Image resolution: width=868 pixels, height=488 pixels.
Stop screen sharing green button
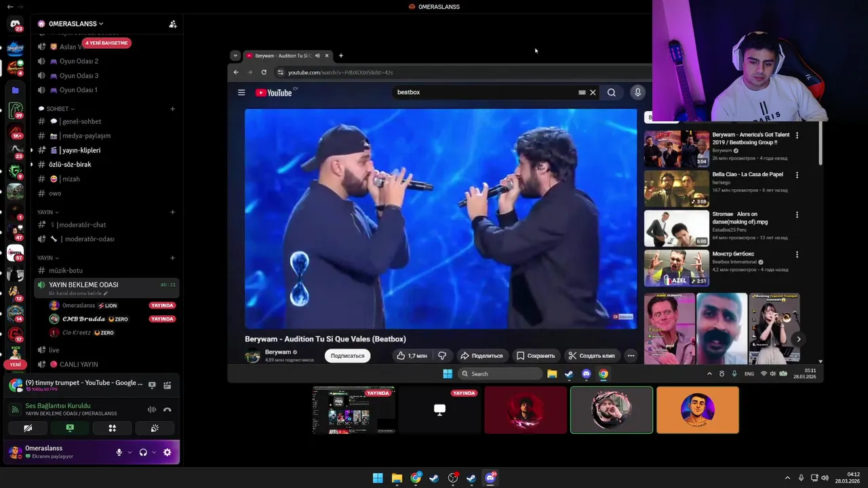coord(70,428)
